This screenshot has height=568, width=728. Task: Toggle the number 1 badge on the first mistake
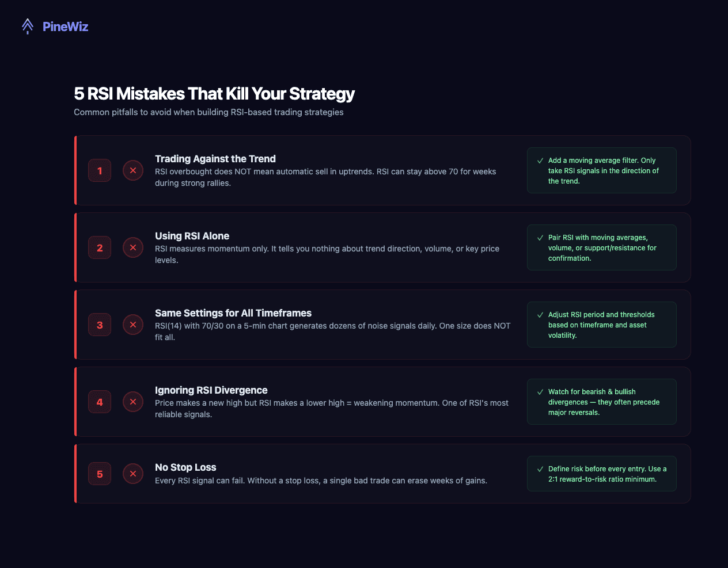(x=99, y=170)
